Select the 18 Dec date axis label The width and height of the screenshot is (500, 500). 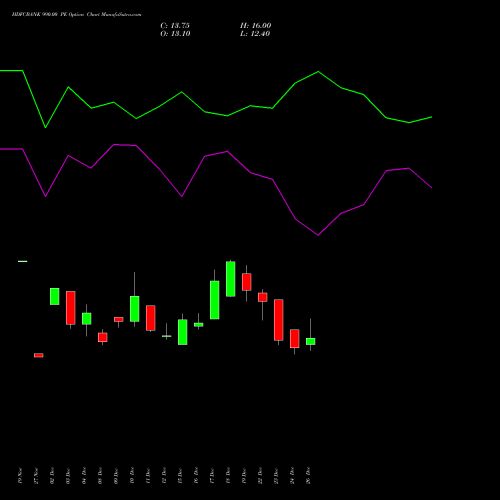(228, 476)
